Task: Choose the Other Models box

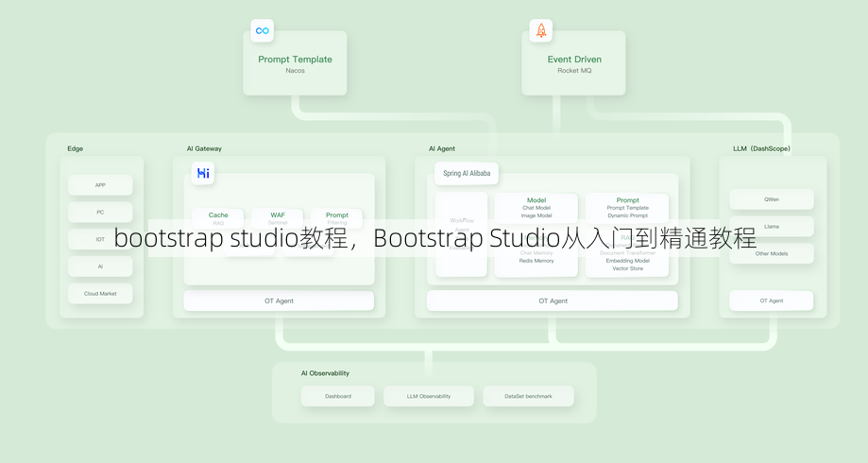Action: coord(772,253)
